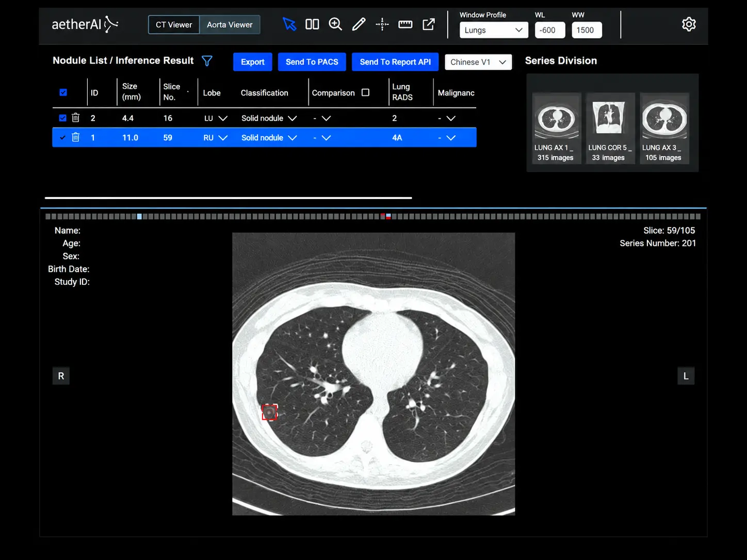Screen dimensions: 747x560
Task: Select the ruler measurement tool
Action: (x=405, y=24)
